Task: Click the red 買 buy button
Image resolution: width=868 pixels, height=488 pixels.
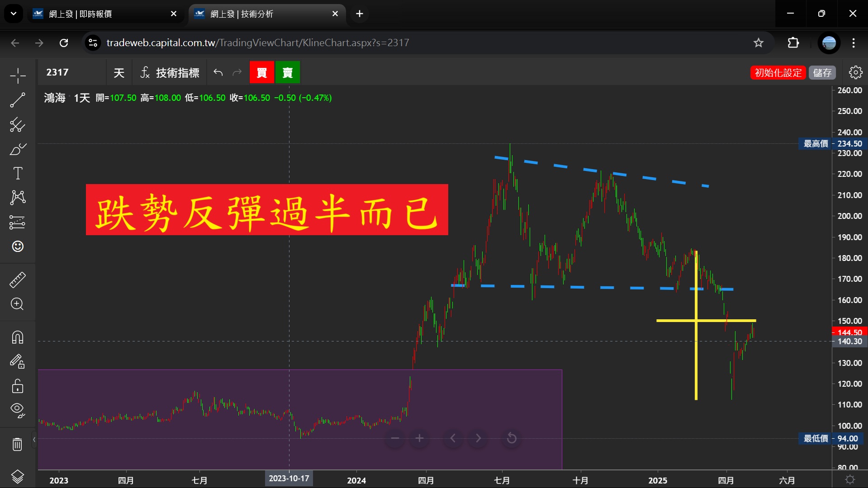Action: 262,72
